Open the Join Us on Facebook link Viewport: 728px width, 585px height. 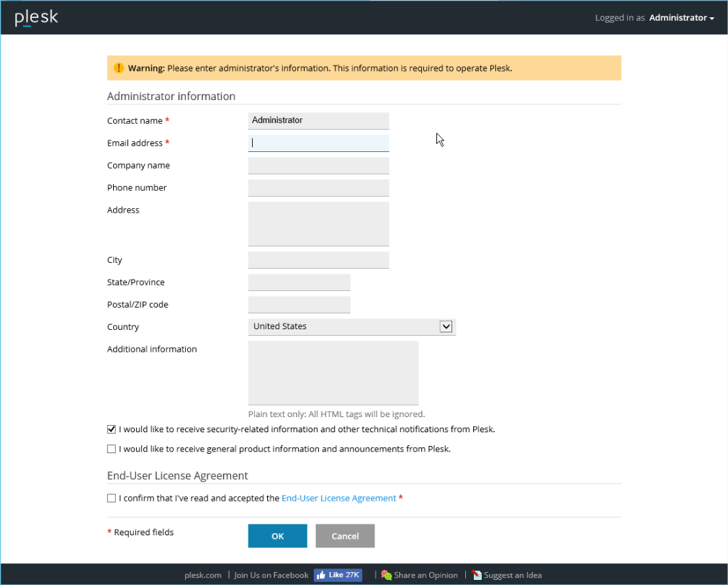click(271, 575)
